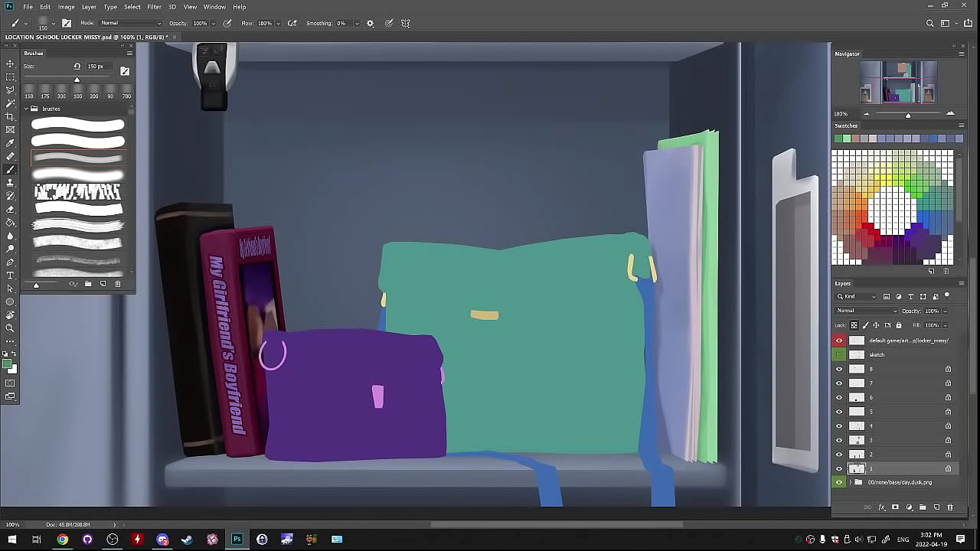Show the sketch layer visibility

[x=839, y=355]
